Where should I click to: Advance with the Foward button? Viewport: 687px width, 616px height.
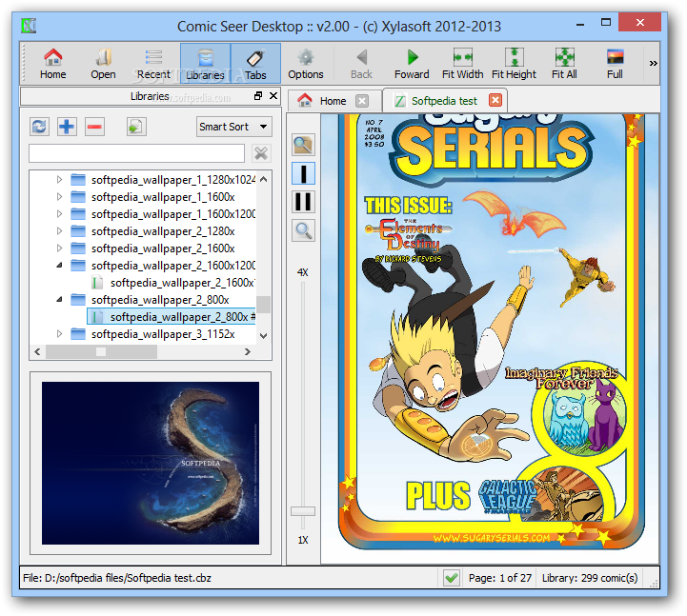[x=412, y=64]
